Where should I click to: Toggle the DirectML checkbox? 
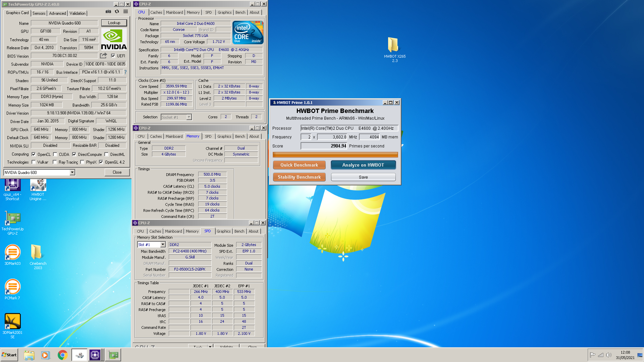click(x=106, y=155)
